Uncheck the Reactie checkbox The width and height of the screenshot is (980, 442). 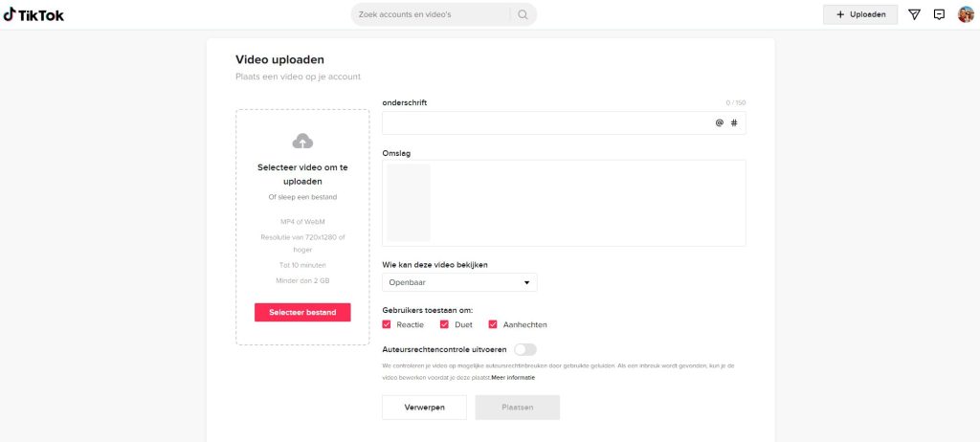pos(387,324)
